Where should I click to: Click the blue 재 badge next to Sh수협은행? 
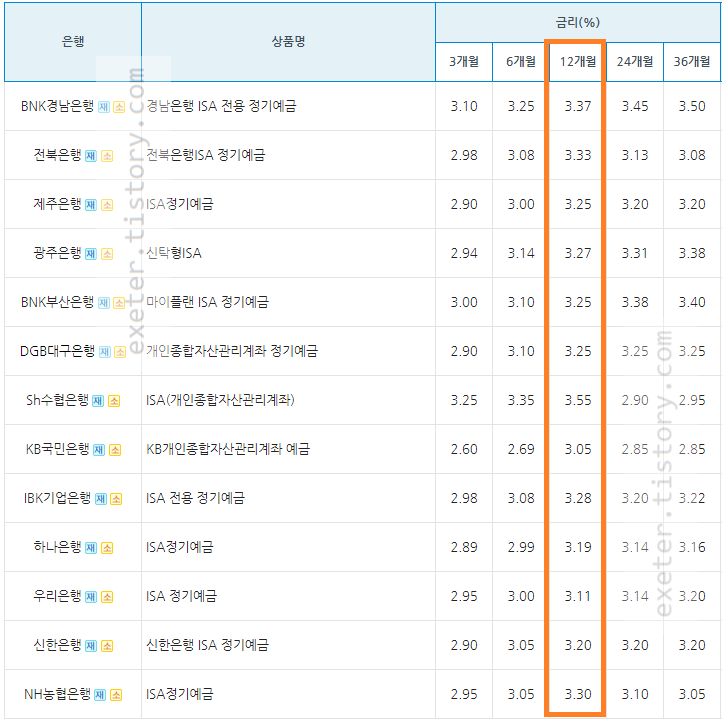tap(98, 401)
